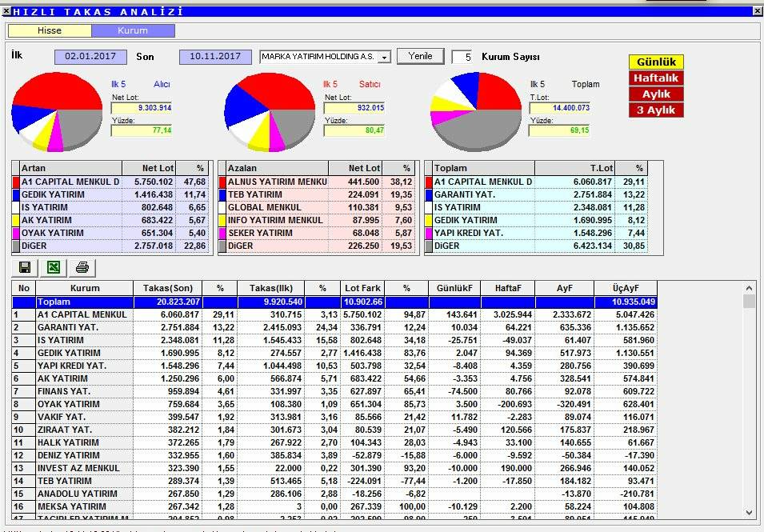Viewport: 764px width, 532px height.
Task: Pick the 3 Aylık period button
Action: (656, 110)
